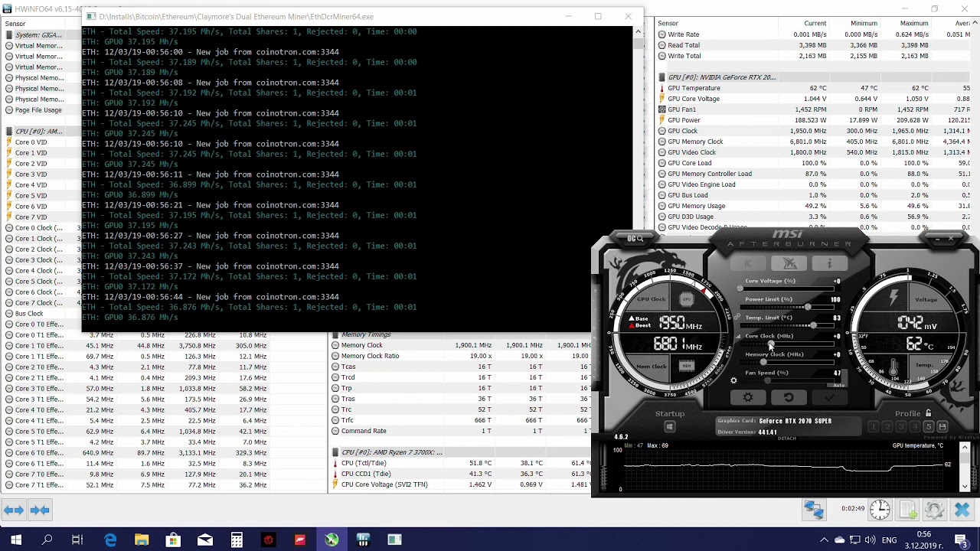Open HWiNFO sensor settings gear
Screen dimensions: 980x551
click(934, 510)
